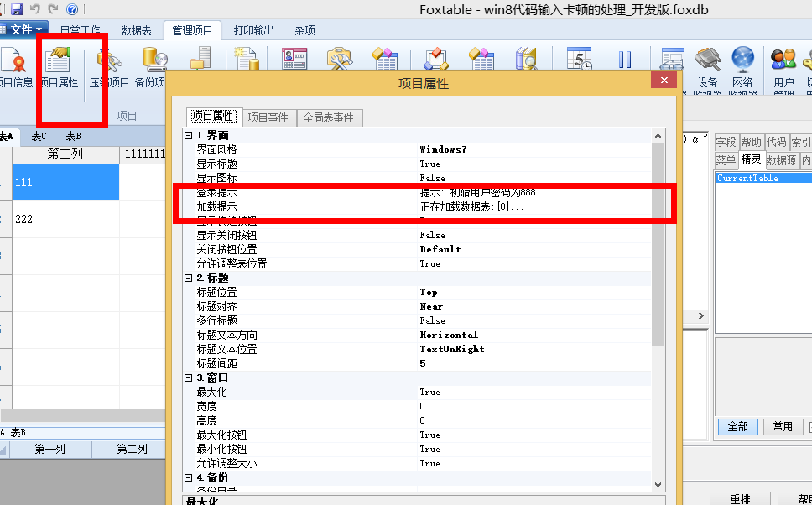Open the 字段 tab in the code helper panel
812x505 pixels.
(726, 142)
